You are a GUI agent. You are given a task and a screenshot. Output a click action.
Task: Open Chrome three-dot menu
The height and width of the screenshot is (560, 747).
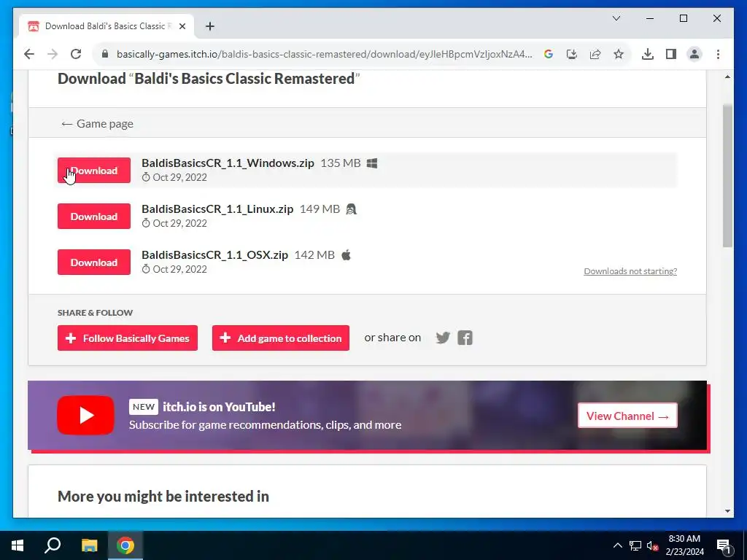pyautogui.click(x=718, y=54)
